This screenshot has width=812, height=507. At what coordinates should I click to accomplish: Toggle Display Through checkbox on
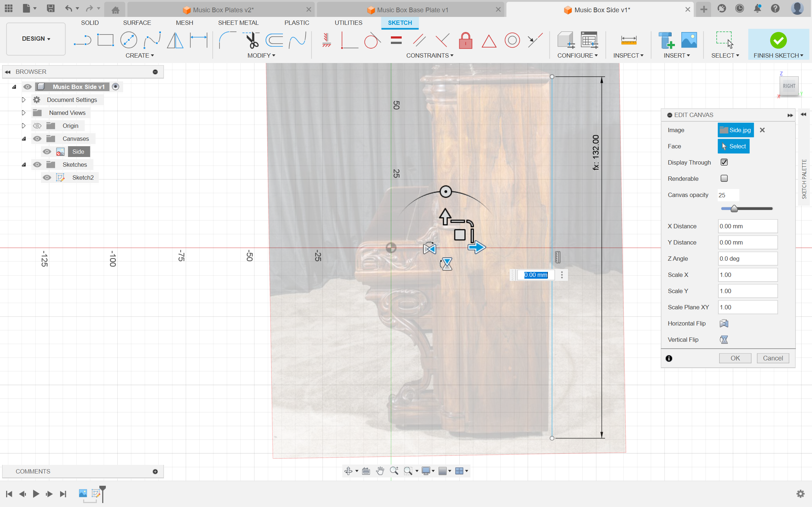(724, 162)
